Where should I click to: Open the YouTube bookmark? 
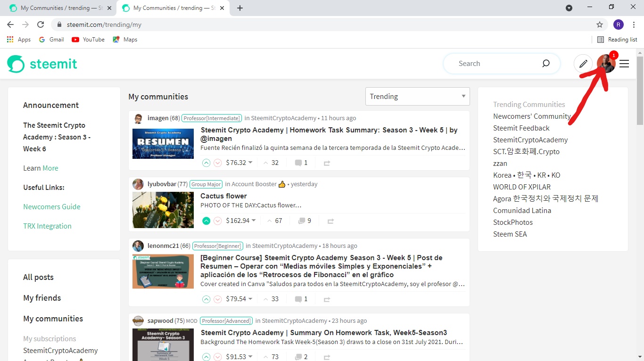[x=88, y=40]
